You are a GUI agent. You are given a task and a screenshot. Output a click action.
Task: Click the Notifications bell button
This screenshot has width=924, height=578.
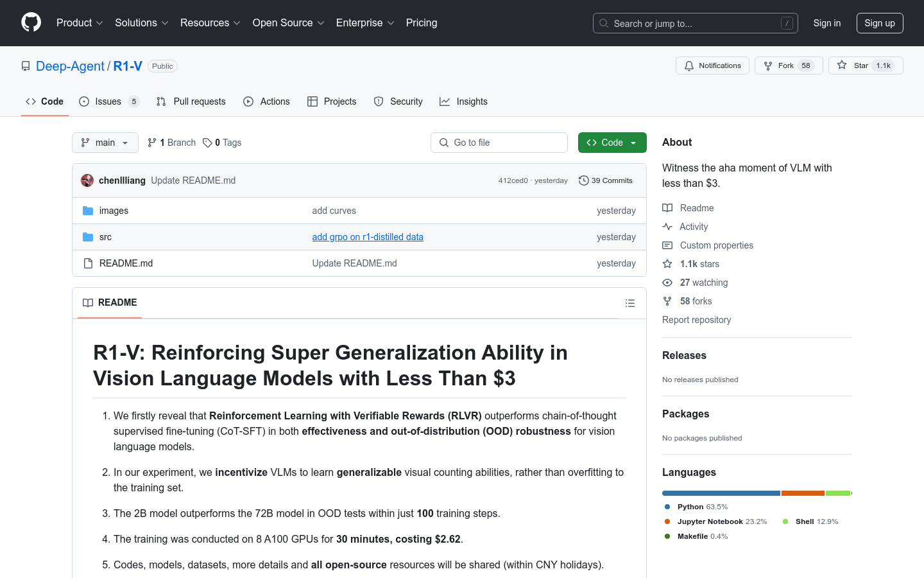(712, 66)
